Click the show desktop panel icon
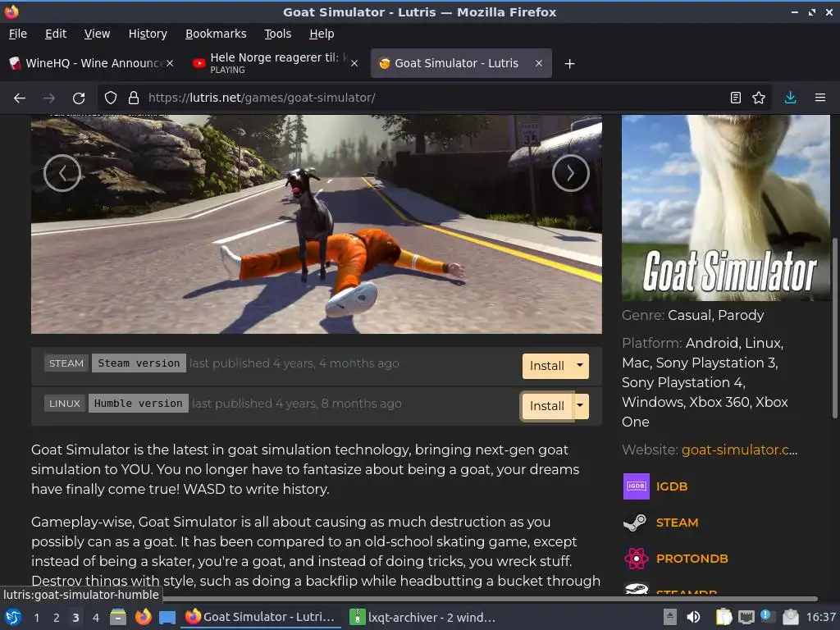This screenshot has height=630, width=840. click(167, 618)
